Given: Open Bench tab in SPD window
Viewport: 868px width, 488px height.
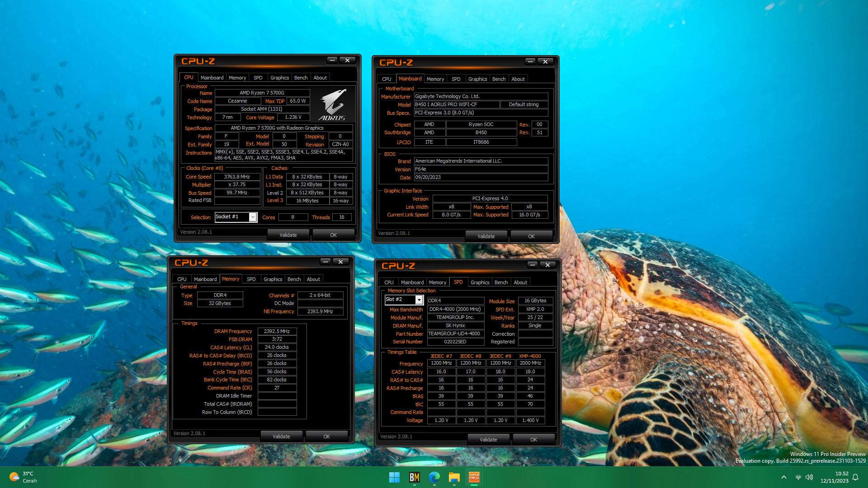Looking at the screenshot, I should [501, 282].
